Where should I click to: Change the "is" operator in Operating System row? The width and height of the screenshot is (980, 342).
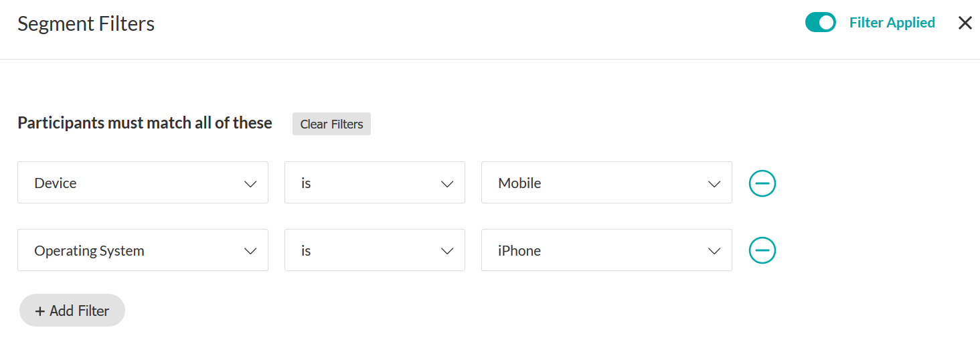tap(374, 250)
